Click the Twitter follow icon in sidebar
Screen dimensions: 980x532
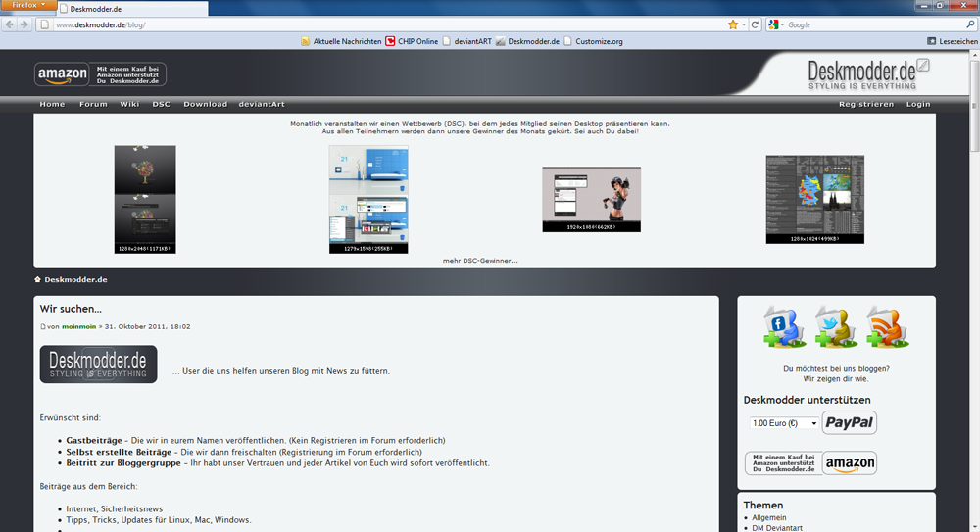(836, 326)
